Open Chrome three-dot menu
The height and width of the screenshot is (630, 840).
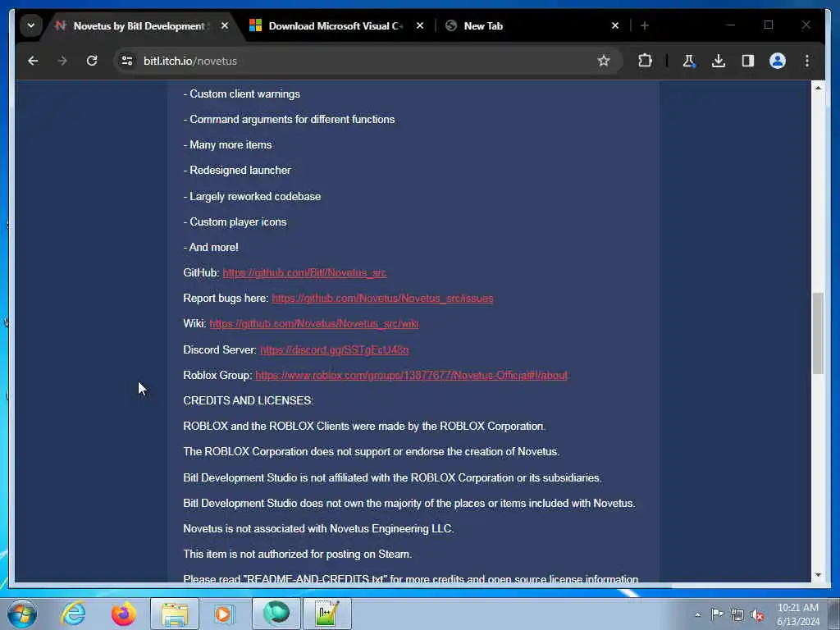tap(807, 61)
